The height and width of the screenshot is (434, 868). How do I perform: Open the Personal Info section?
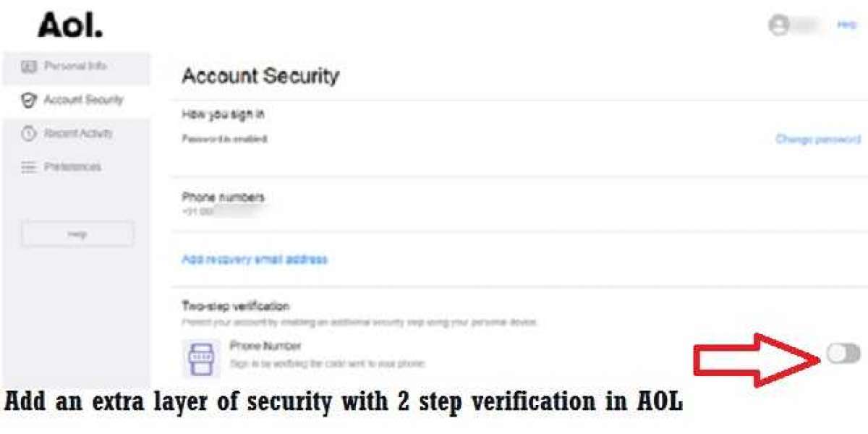point(75,67)
